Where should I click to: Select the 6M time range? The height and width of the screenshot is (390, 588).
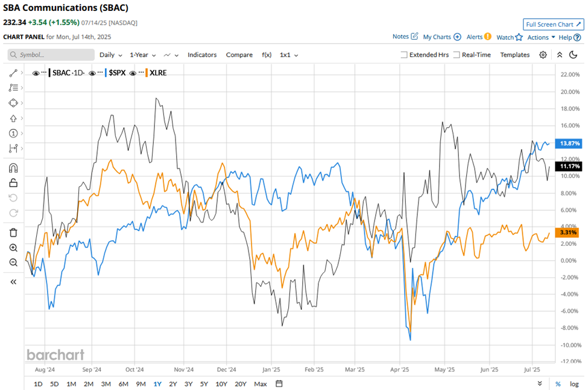(x=124, y=384)
